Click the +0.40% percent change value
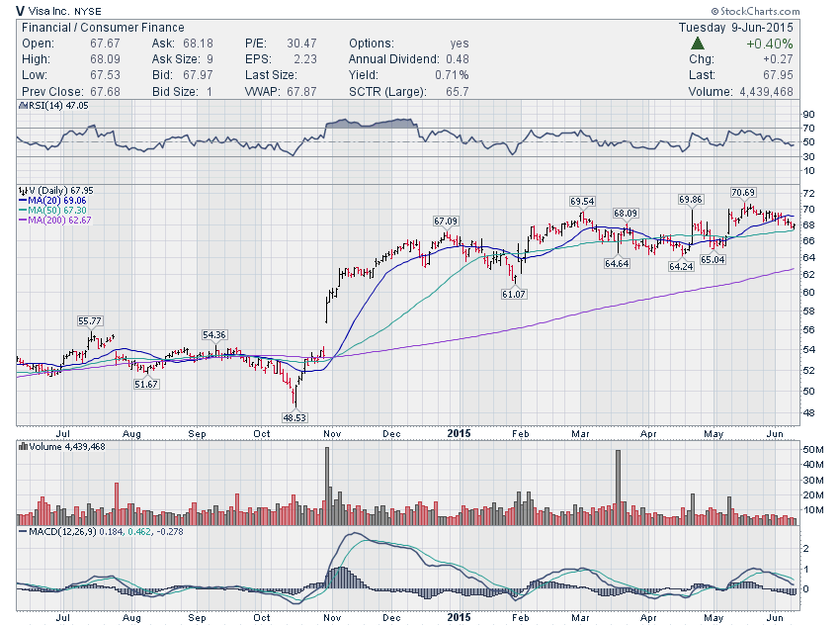The height and width of the screenshot is (626, 840). point(769,44)
